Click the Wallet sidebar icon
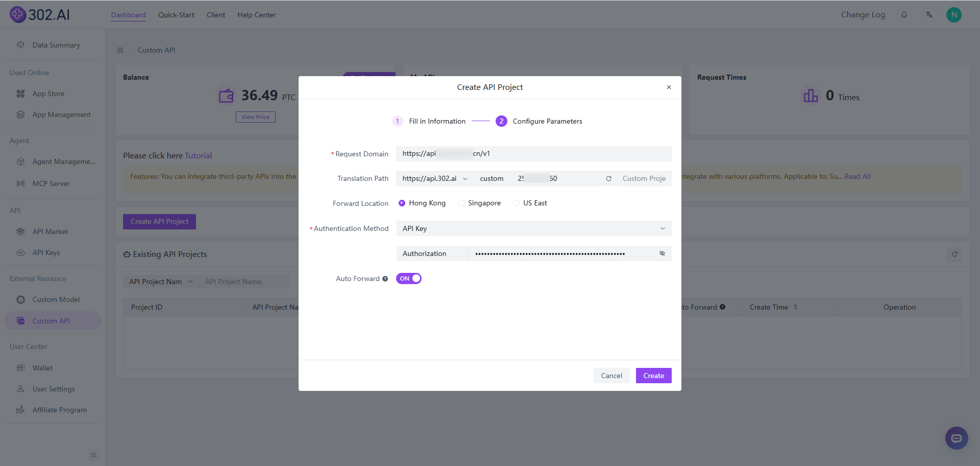Image resolution: width=980 pixels, height=466 pixels. coord(20,368)
